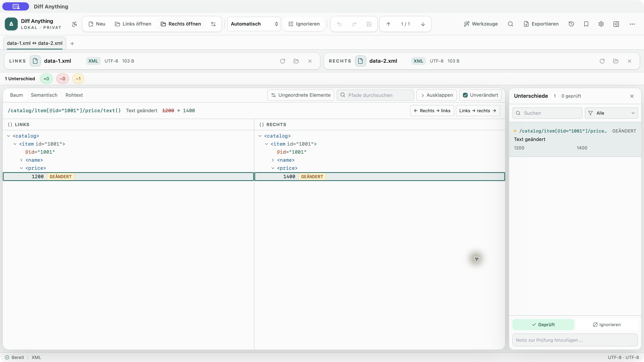Switch to the Semantisch tab
Viewport: 644px width, 362px height.
pos(44,95)
